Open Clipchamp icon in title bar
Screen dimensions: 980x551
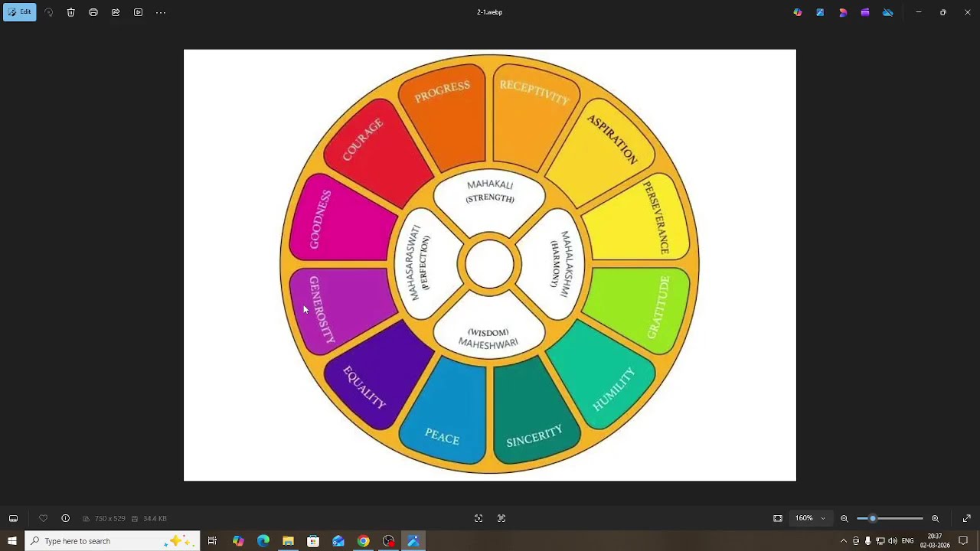click(865, 12)
